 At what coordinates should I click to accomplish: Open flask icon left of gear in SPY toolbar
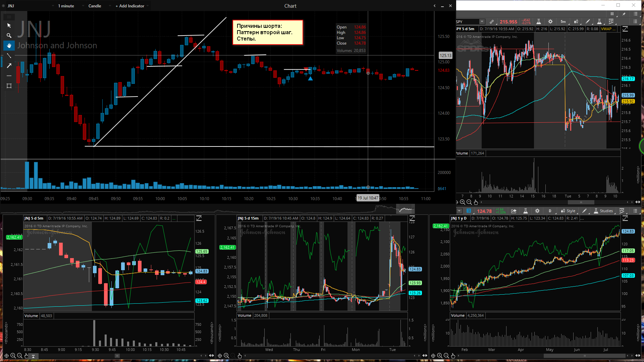click(539, 21)
